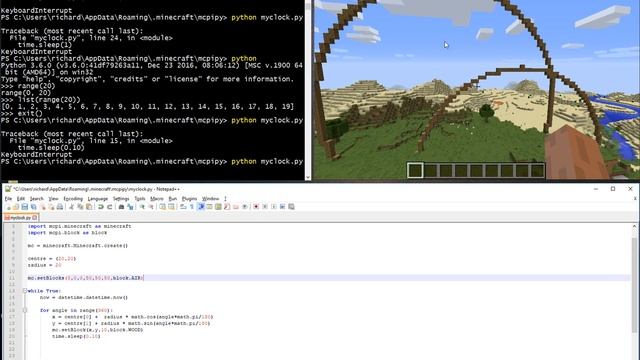Open the Search menu

(36, 199)
